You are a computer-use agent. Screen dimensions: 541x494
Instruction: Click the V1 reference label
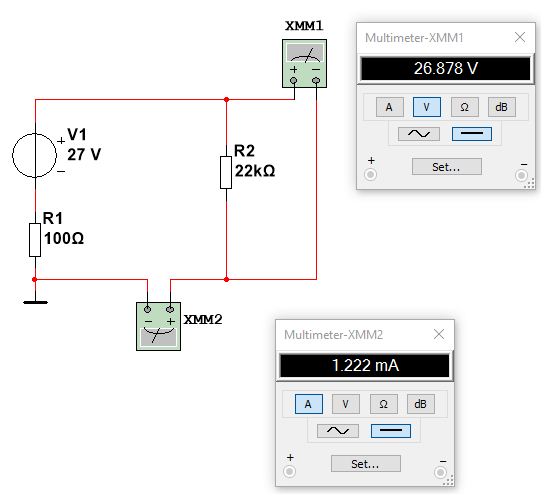tap(77, 134)
